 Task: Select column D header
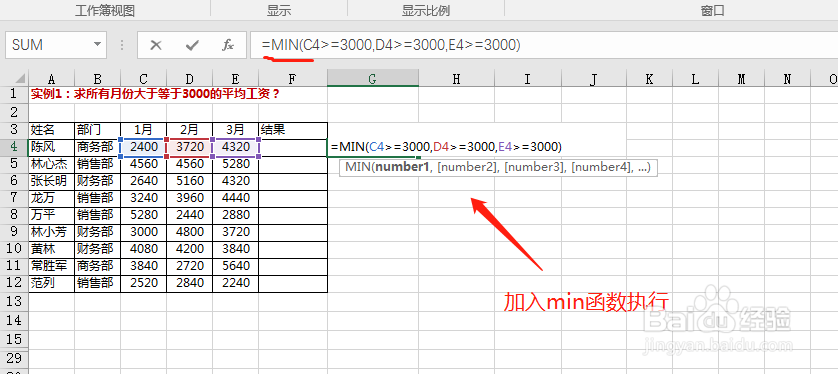click(x=189, y=79)
